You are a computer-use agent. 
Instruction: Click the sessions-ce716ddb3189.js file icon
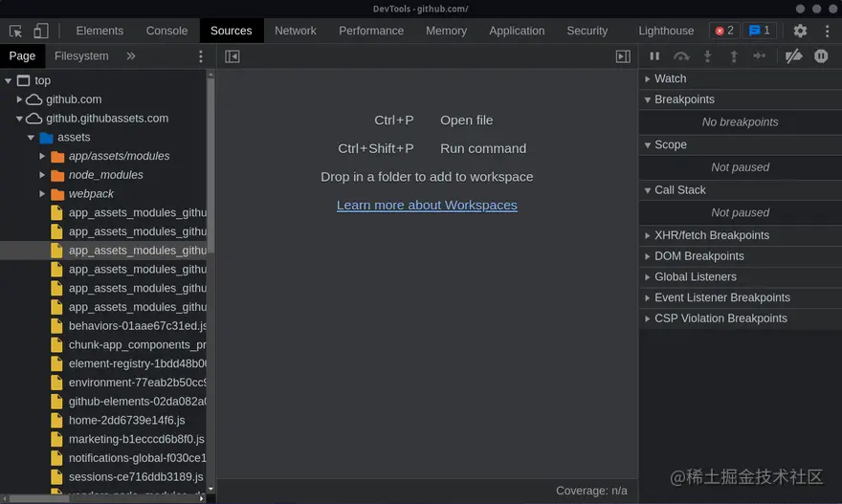(x=56, y=476)
